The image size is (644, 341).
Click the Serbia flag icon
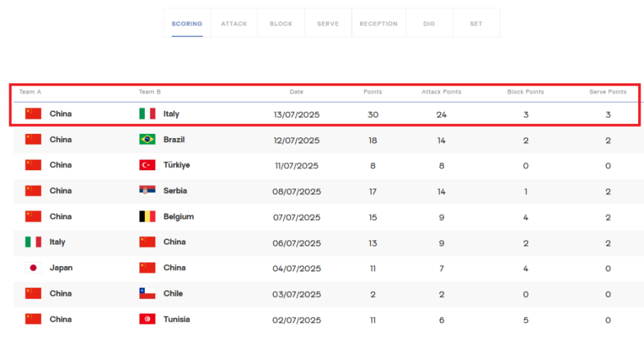[148, 191]
